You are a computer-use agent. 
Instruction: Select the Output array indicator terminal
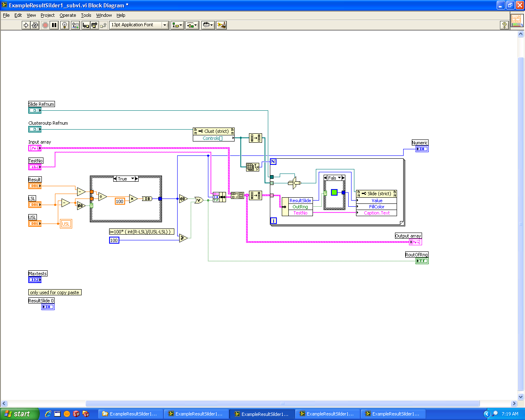click(x=415, y=242)
